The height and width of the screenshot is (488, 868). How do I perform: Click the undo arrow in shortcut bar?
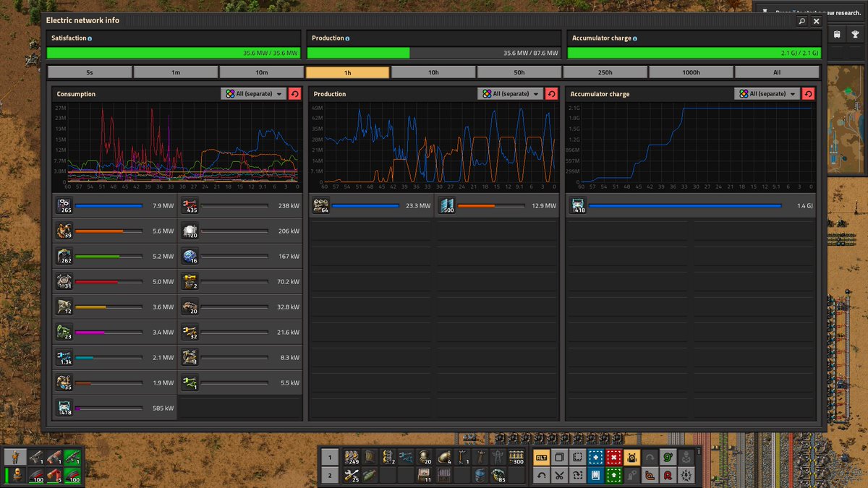tap(541, 475)
